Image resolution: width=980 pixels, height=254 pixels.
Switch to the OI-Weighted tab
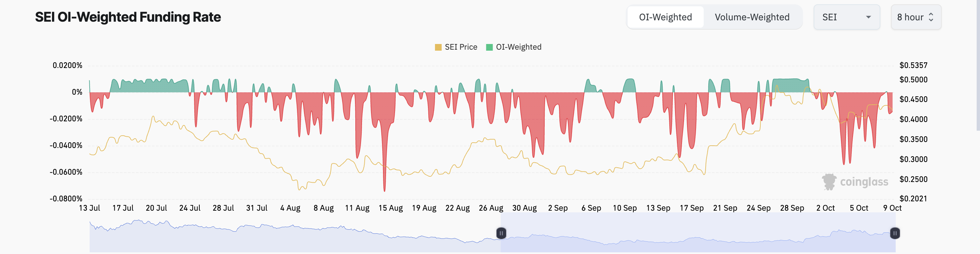click(x=665, y=17)
